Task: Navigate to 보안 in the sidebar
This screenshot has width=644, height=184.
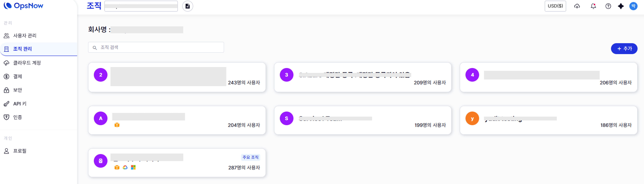Action: (18, 90)
